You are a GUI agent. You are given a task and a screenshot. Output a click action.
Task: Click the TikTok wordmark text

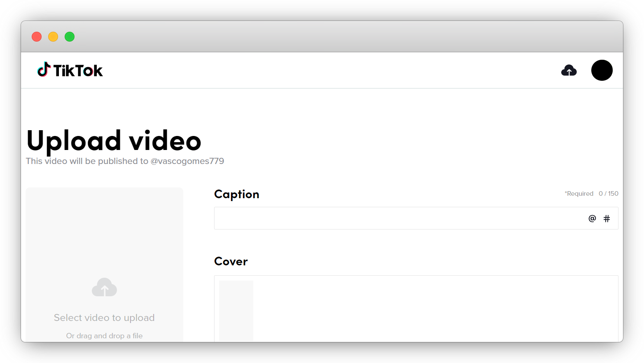pos(78,71)
